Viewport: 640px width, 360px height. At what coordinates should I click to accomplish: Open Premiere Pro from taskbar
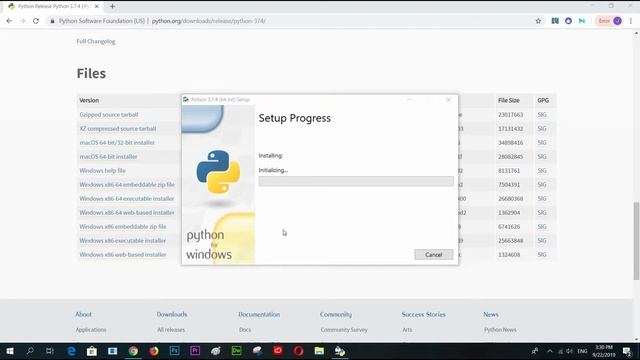point(195,351)
